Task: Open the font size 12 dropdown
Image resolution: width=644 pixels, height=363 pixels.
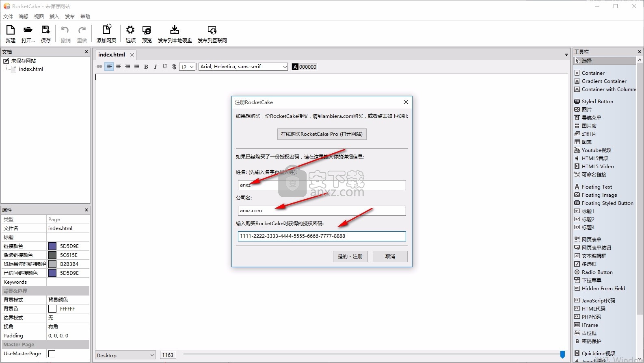Action: 187,67
